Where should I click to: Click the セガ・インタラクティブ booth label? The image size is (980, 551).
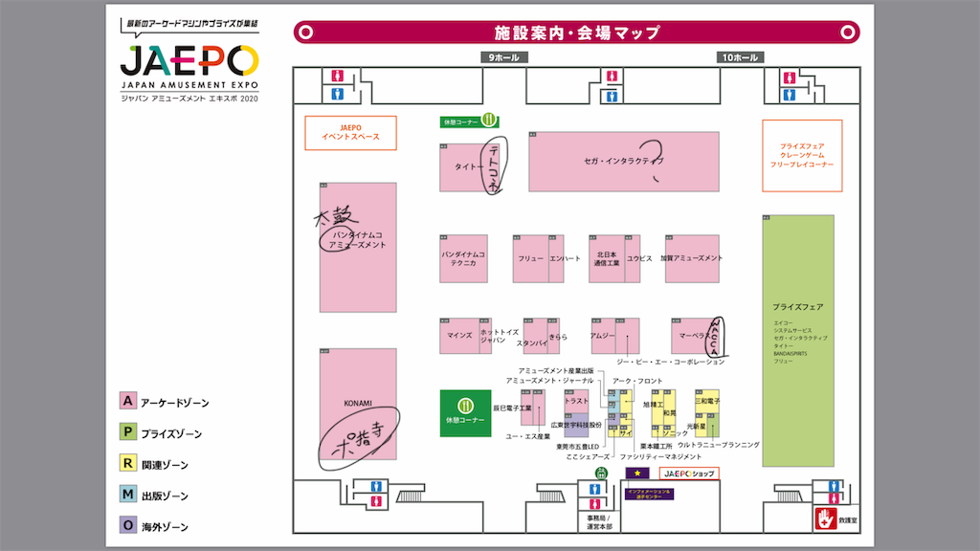[624, 161]
